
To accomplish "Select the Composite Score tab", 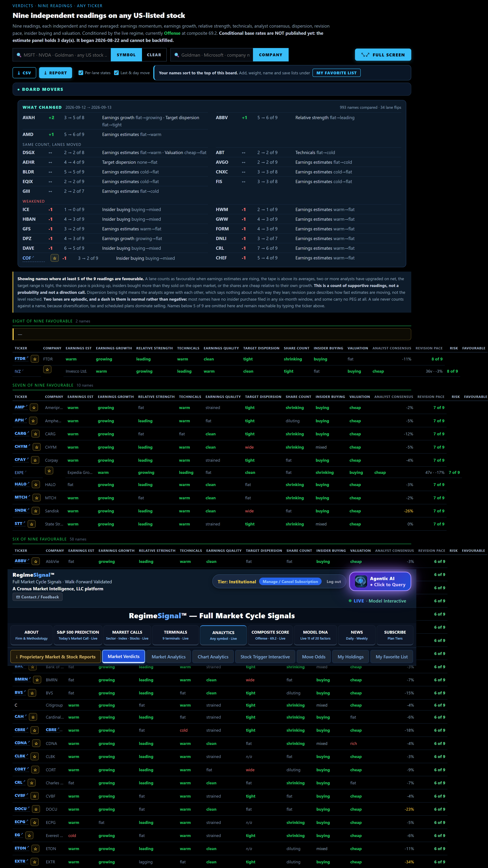I will point(270,635).
